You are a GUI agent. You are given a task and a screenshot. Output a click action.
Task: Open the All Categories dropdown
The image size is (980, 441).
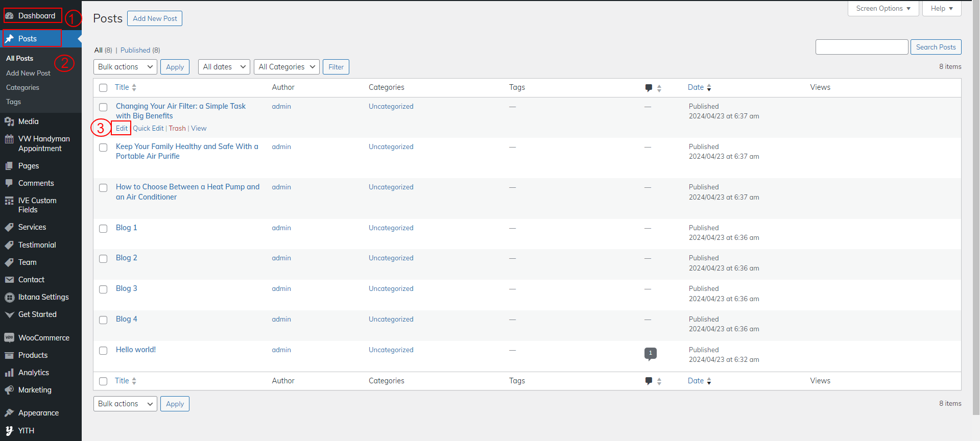coord(286,67)
